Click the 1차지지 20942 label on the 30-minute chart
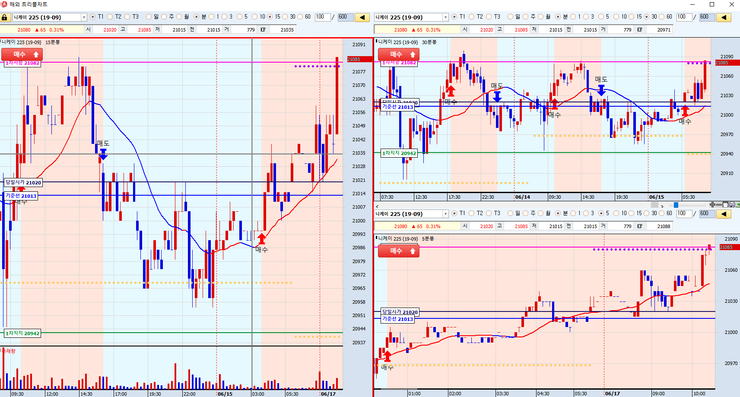The image size is (740, 397). pyautogui.click(x=399, y=153)
